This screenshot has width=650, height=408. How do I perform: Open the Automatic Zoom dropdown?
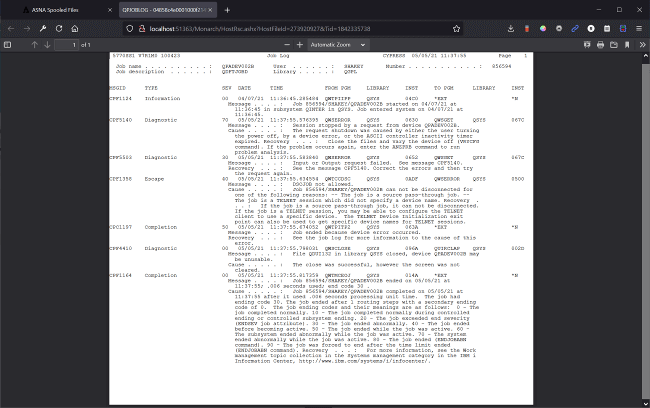pyautogui.click(x=338, y=45)
